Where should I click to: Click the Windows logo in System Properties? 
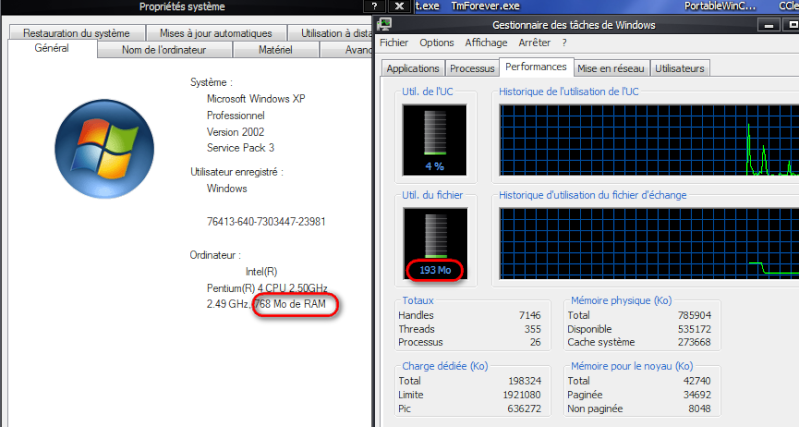click(104, 149)
